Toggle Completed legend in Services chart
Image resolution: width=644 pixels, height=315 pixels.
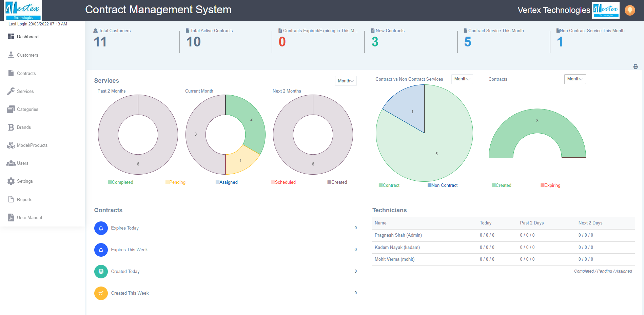coord(120,182)
